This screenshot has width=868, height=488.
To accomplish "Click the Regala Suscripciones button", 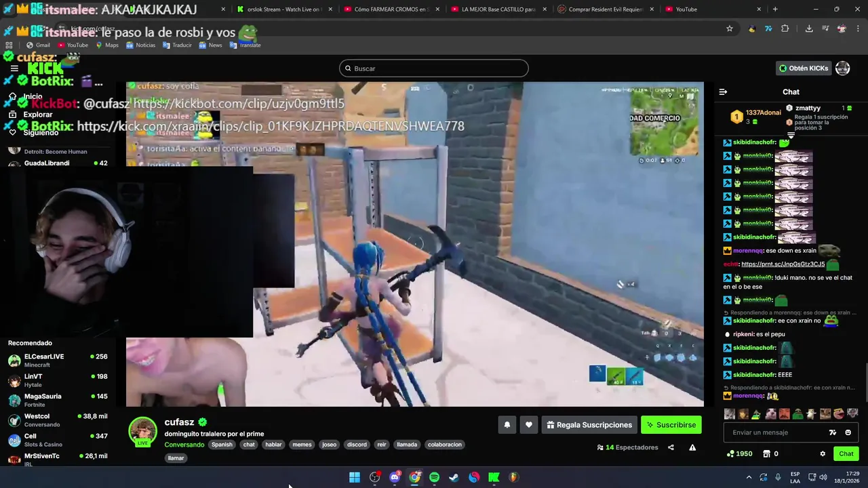I will pos(589,425).
